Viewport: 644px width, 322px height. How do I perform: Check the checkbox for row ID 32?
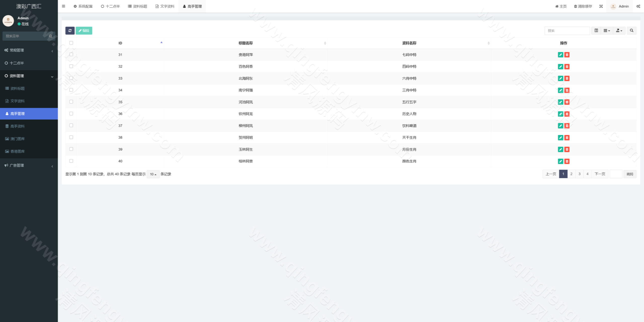pyautogui.click(x=71, y=66)
